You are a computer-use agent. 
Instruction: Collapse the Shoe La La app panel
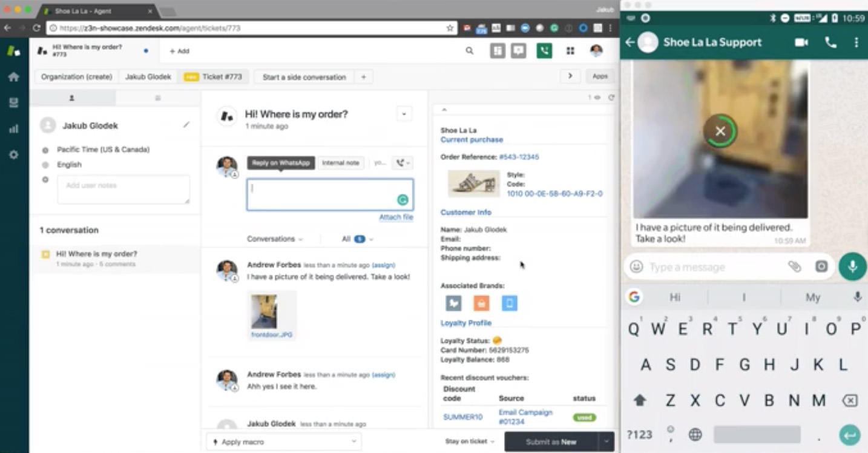tap(444, 110)
